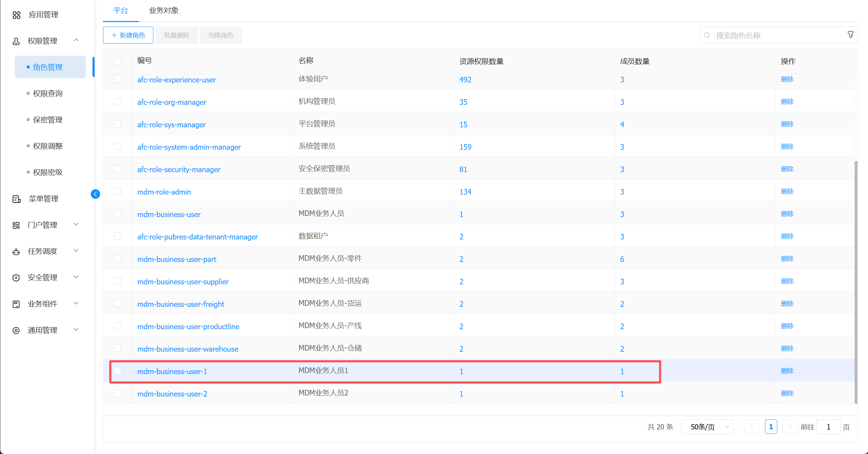Select the checkbox for mdm-role-admin
Image resolution: width=868 pixels, height=454 pixels.
tap(118, 191)
